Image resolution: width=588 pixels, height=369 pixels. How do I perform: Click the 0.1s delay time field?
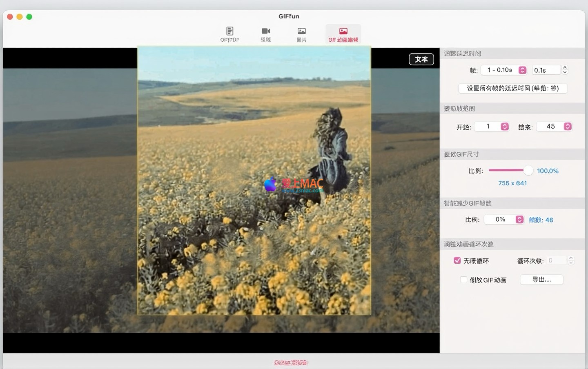546,70
